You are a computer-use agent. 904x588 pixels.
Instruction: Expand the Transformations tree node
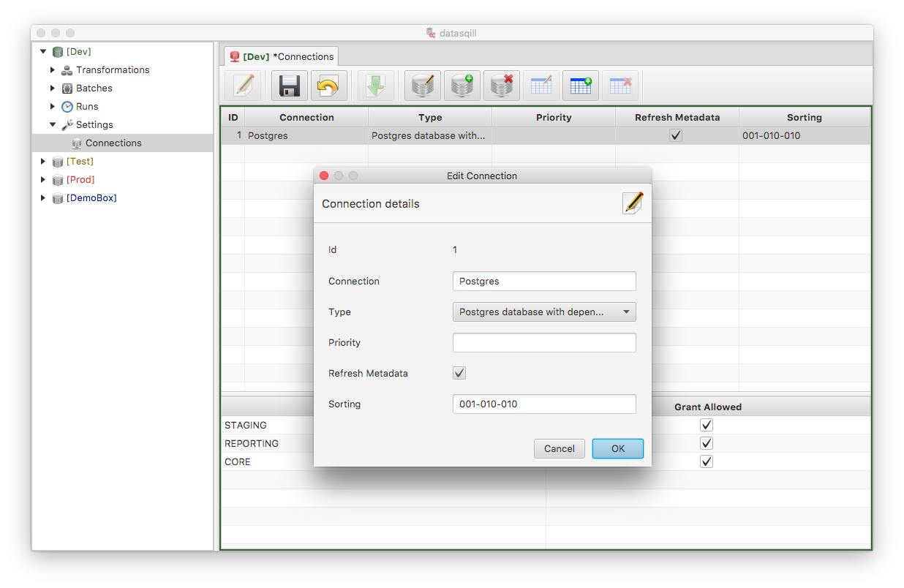53,70
